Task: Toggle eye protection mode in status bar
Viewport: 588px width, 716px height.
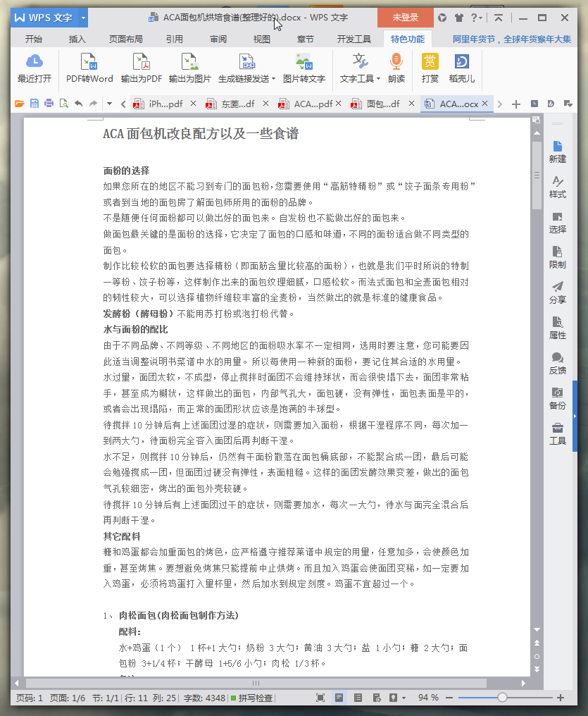Action: 393,698
